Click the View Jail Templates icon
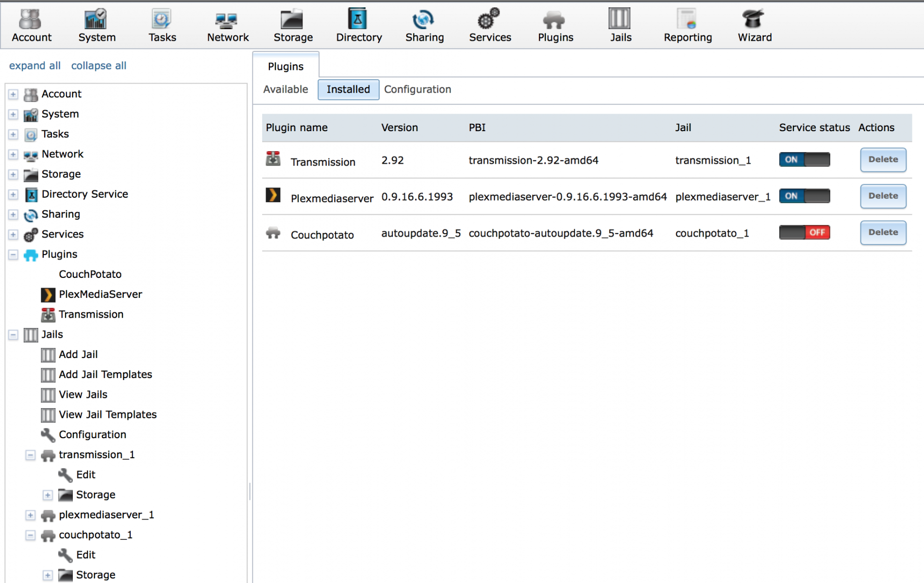The image size is (924, 583). [x=48, y=415]
